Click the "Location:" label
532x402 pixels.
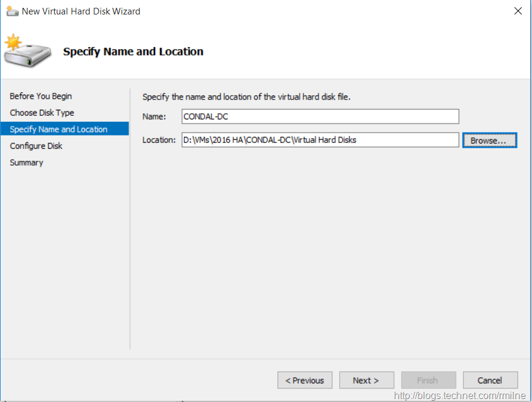[159, 140]
